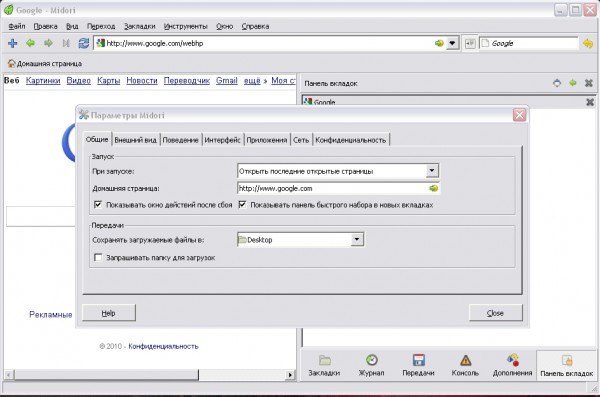
Task: Open the Видео link on Google page
Action: coord(78,81)
